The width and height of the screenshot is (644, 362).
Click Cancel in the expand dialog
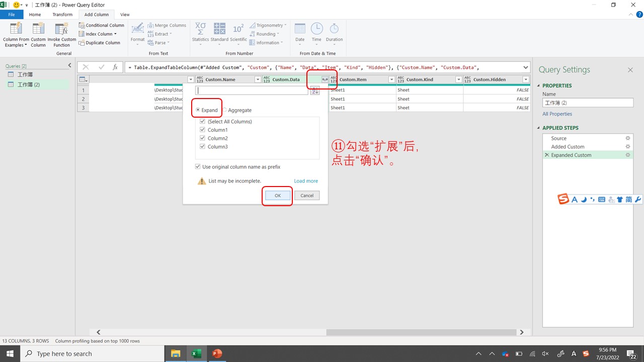[307, 196]
